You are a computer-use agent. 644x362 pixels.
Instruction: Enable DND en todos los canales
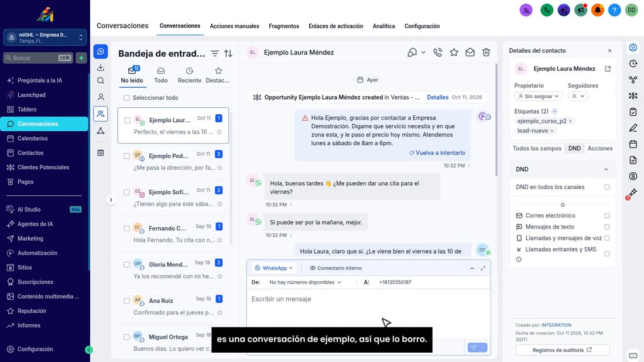tap(607, 187)
